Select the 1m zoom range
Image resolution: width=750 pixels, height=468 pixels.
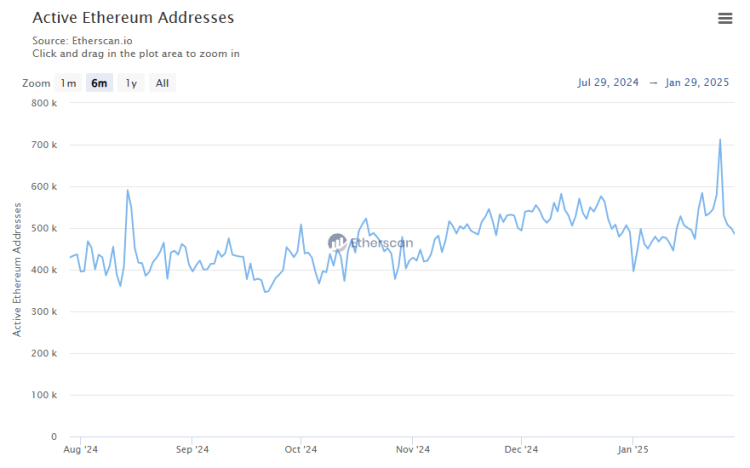(x=68, y=83)
